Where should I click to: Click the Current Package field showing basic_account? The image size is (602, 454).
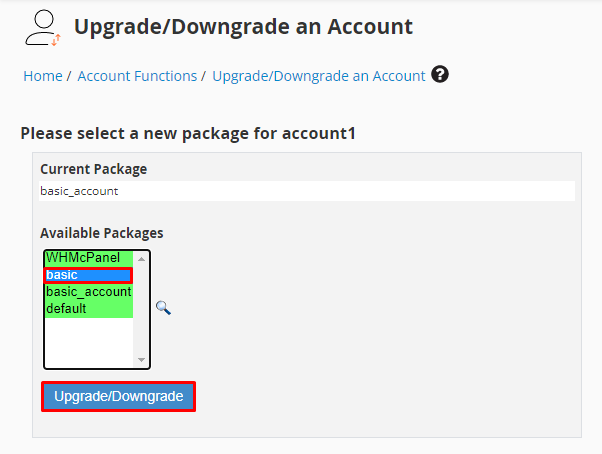306,190
